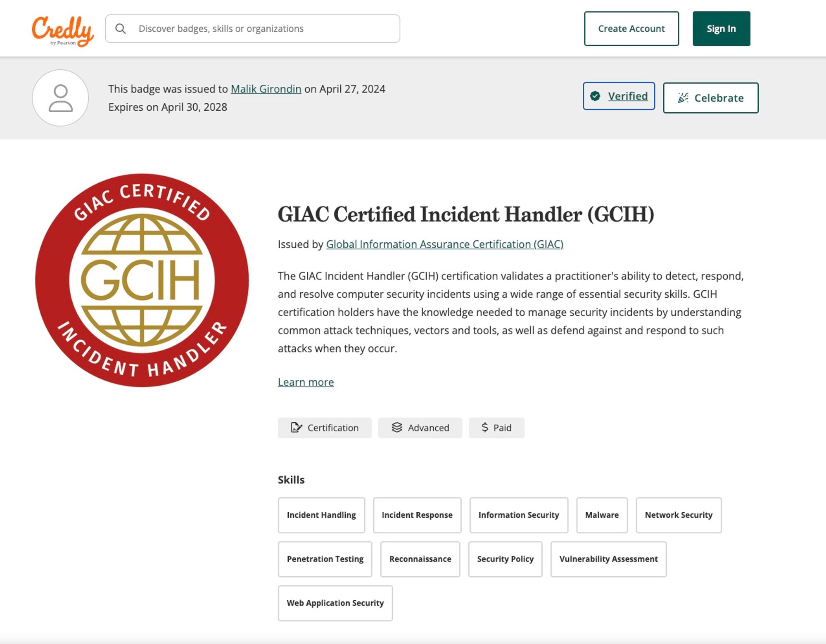Select the Advanced level tag

[x=420, y=428]
